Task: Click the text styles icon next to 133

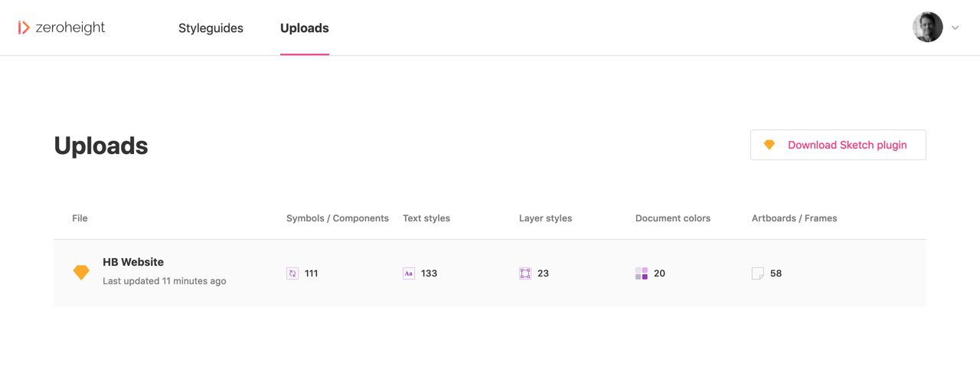Action: click(409, 273)
